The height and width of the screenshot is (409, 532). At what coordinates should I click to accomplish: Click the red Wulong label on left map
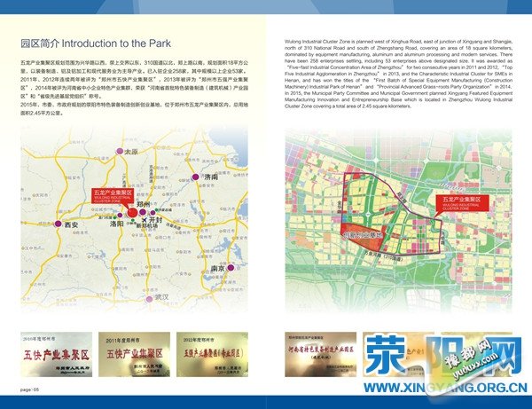click(113, 194)
